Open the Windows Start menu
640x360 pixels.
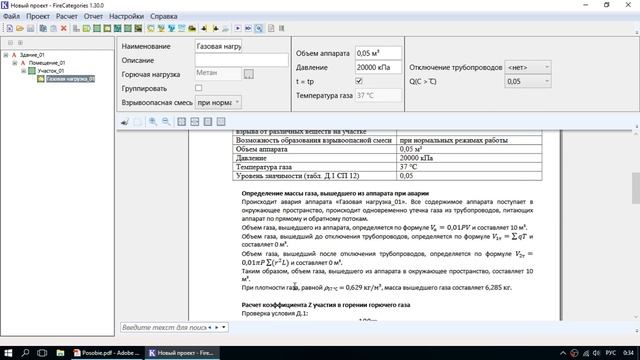click(8, 353)
